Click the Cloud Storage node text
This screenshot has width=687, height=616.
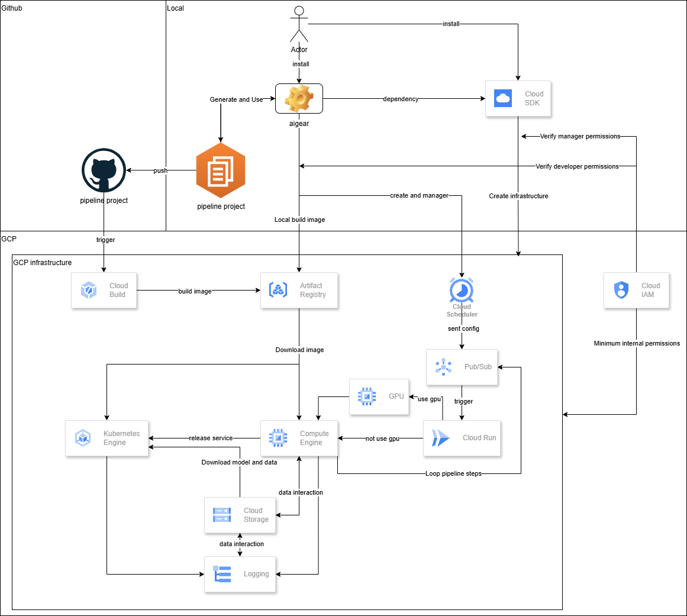point(256,515)
